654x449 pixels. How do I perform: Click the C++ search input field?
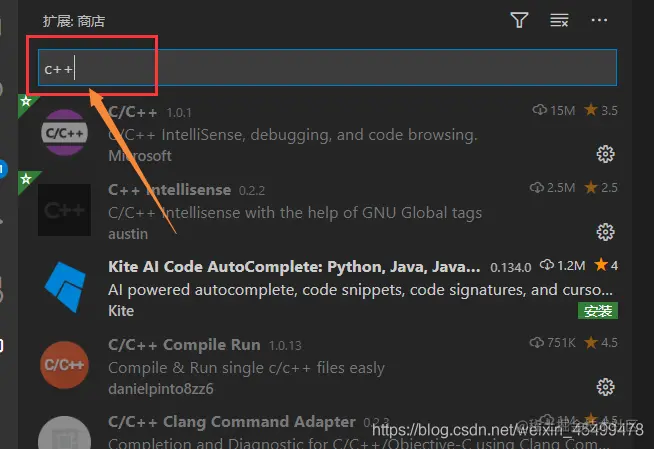pyautogui.click(x=327, y=68)
